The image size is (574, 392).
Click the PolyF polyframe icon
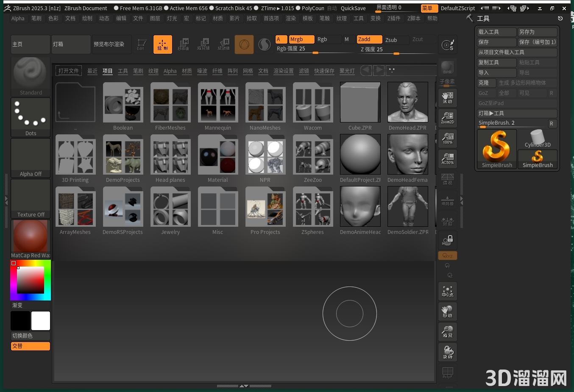pos(447,373)
